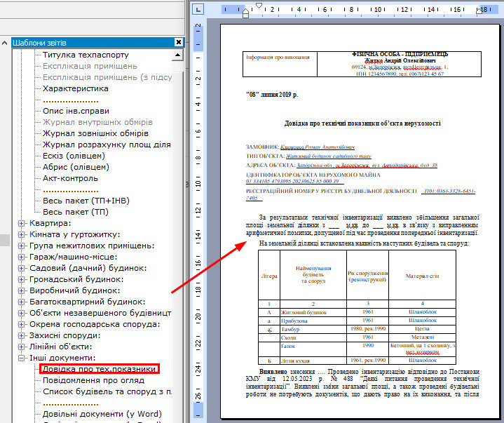Expand the Виробничий будинок node
This screenshot has height=423, width=504.
pyautogui.click(x=21, y=290)
